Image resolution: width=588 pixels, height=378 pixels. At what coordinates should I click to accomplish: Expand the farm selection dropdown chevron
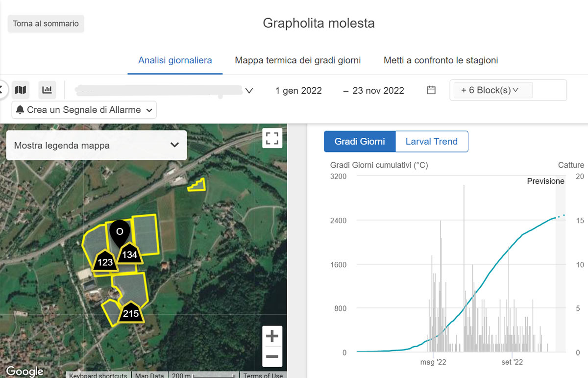[249, 91]
